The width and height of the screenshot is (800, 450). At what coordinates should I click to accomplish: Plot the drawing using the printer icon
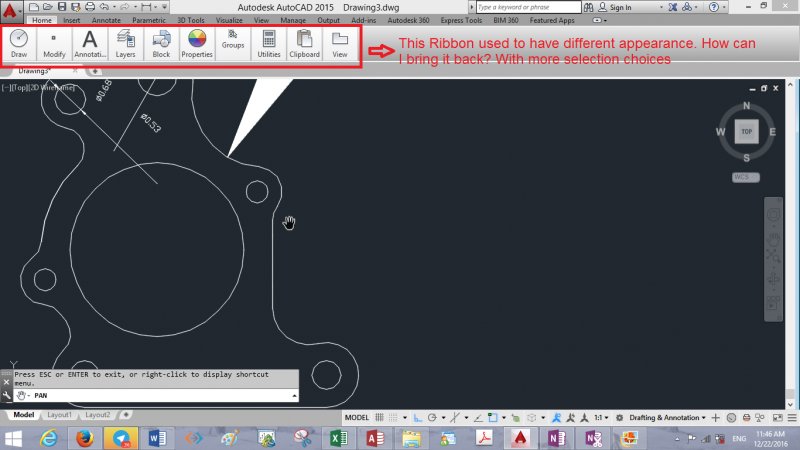[x=90, y=7]
